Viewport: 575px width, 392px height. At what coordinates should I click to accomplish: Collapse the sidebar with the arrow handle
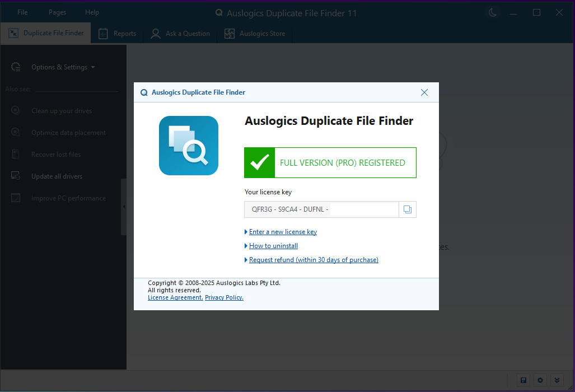pyautogui.click(x=124, y=207)
